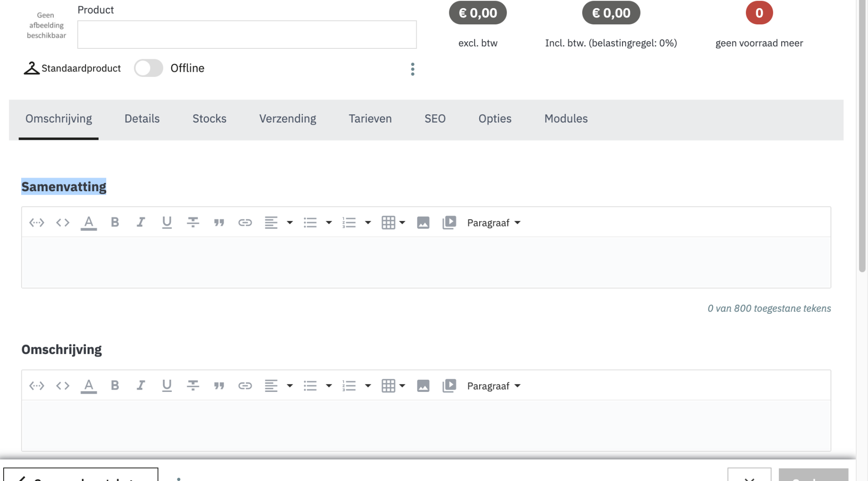
Task: Open three-dot more options menu
Action: pyautogui.click(x=413, y=69)
